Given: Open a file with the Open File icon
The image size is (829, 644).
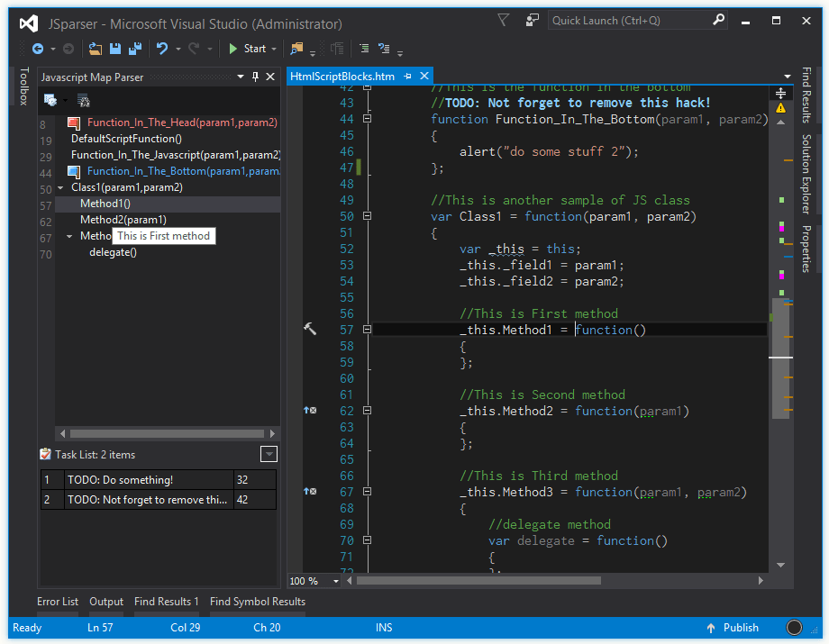Looking at the screenshot, I should [x=96, y=48].
